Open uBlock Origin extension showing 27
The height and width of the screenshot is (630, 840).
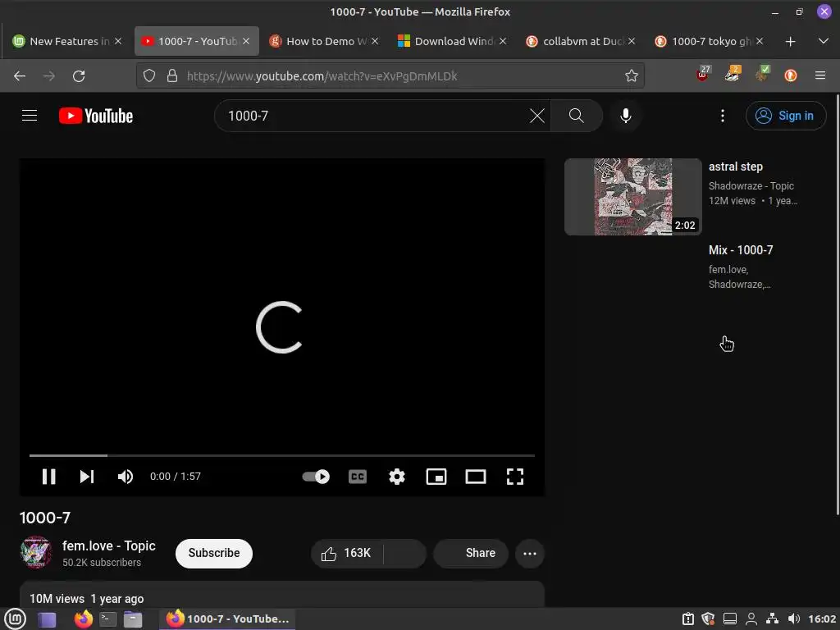tap(703, 75)
